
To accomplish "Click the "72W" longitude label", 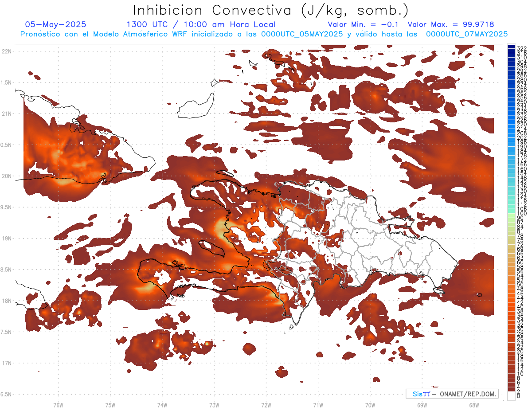I will tap(266, 405).
